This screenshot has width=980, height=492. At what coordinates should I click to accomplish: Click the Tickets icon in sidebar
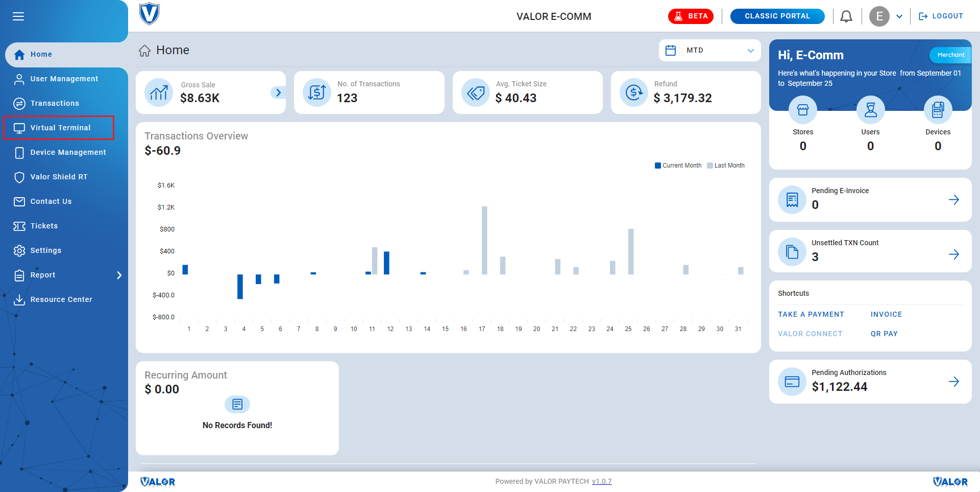19,226
